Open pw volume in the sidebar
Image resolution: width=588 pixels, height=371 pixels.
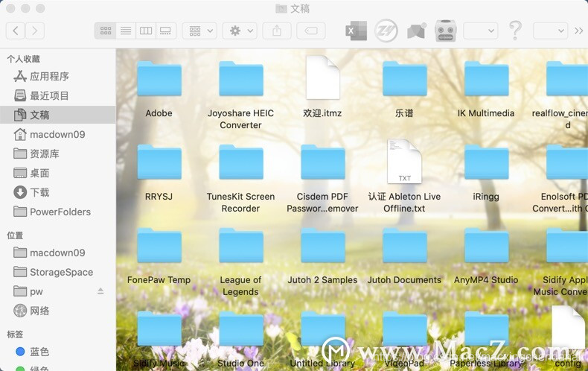pos(58,291)
